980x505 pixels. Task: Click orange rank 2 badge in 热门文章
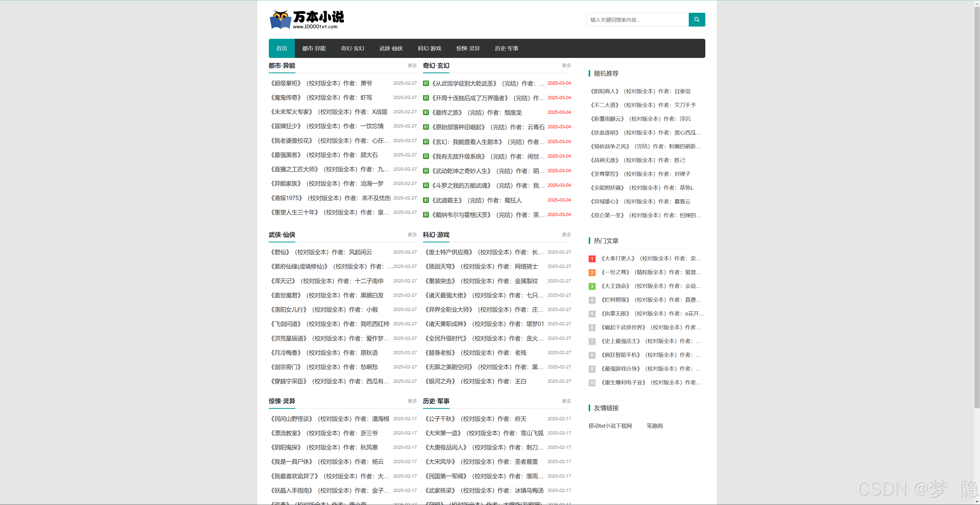[592, 272]
